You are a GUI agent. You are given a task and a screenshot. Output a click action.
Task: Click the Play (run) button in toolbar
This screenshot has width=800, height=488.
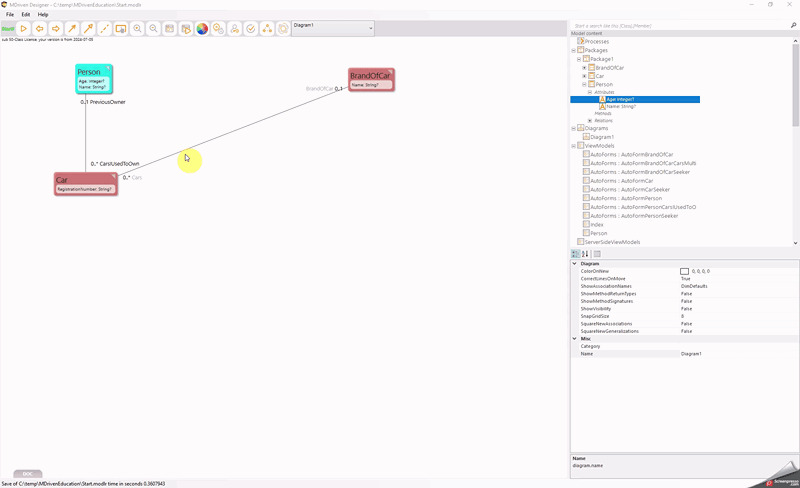[x=24, y=29]
